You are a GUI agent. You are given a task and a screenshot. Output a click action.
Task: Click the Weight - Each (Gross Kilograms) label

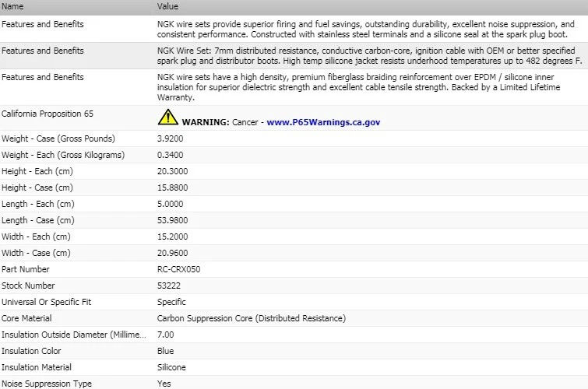click(62, 155)
